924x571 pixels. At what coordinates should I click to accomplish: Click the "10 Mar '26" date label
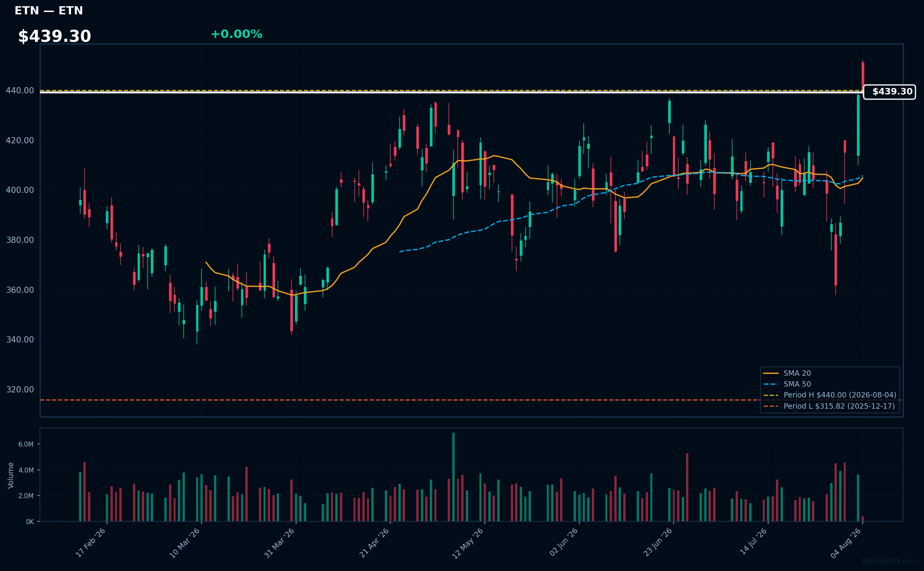[x=184, y=543]
